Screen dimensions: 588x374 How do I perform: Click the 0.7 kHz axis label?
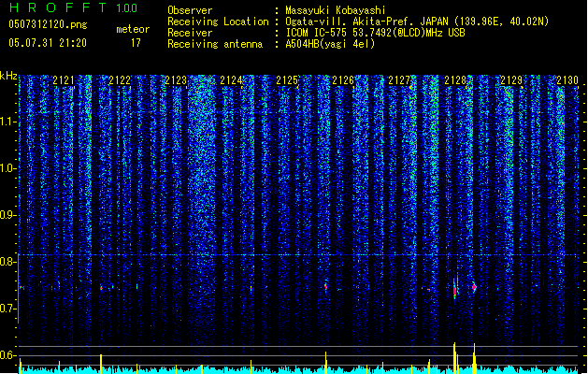tap(7, 309)
